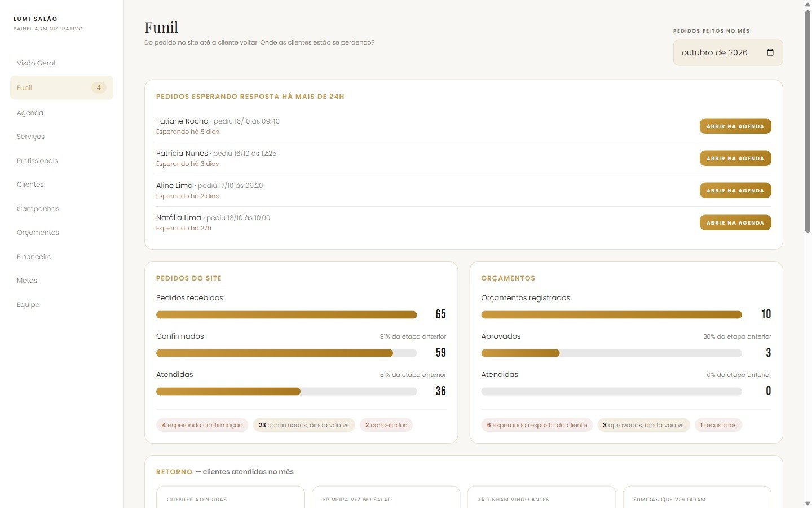Click the Confirmados progress bar

click(286, 353)
